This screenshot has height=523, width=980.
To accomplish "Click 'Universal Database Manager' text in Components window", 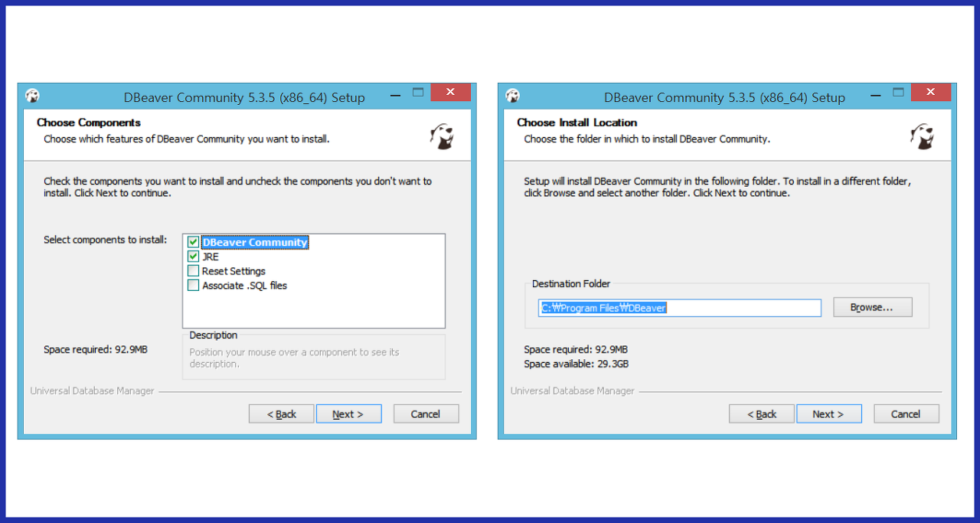I will click(x=93, y=391).
